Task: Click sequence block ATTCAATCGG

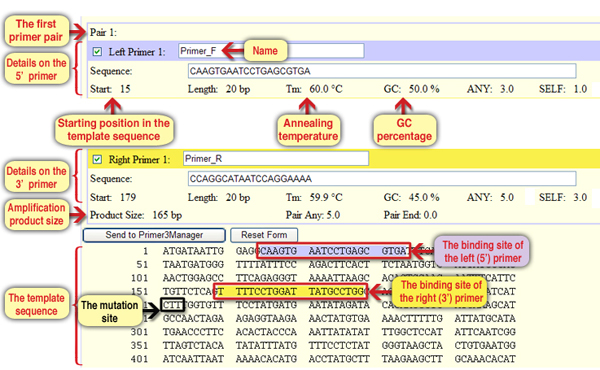Action: tap(485, 332)
